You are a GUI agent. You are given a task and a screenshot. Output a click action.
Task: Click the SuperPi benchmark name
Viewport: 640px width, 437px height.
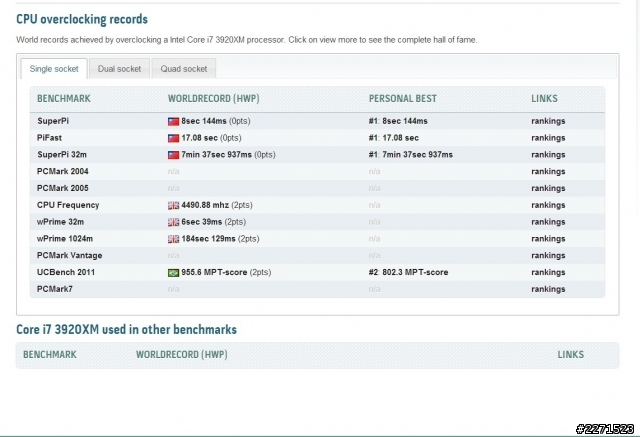click(53, 121)
